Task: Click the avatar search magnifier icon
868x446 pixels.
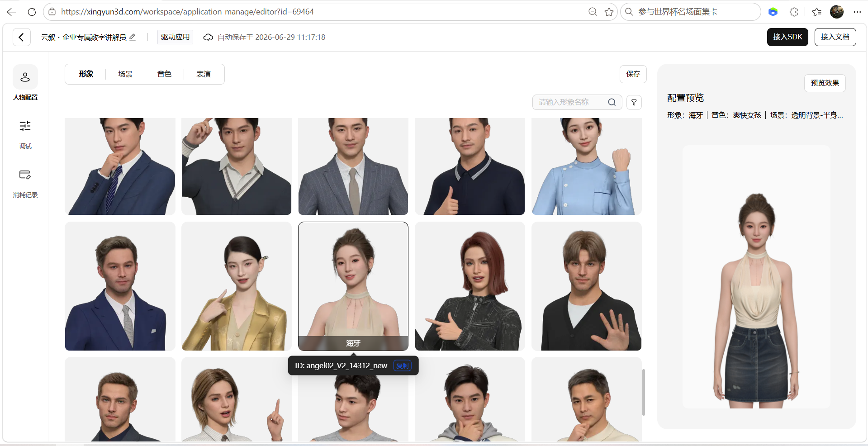Action: [x=612, y=102]
